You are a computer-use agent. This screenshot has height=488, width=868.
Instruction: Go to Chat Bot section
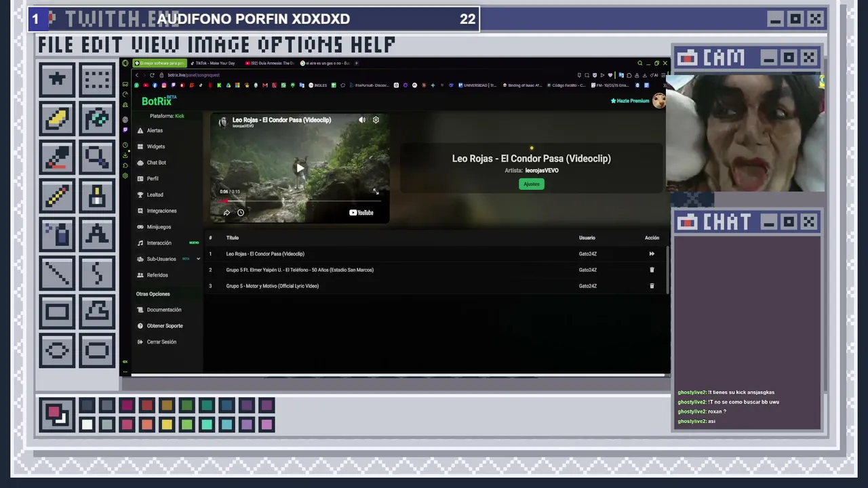156,163
